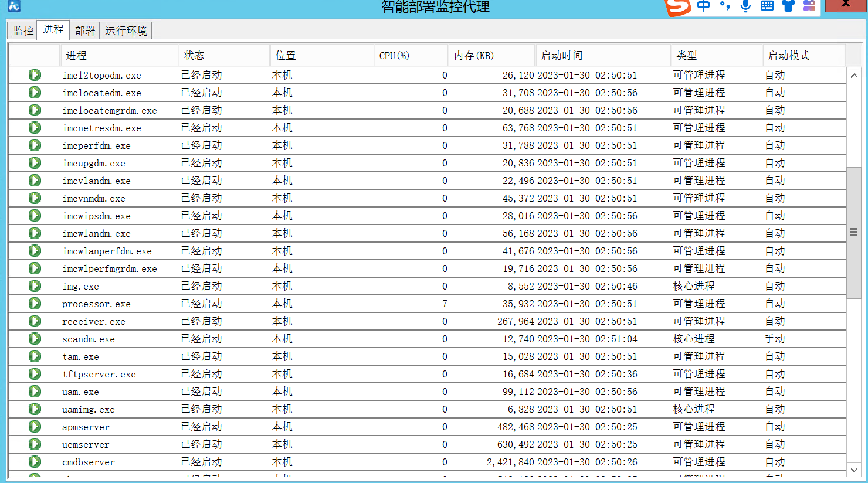Click start time 02:51:04 for scandm.exe
The height and width of the screenshot is (483, 868).
(x=616, y=339)
